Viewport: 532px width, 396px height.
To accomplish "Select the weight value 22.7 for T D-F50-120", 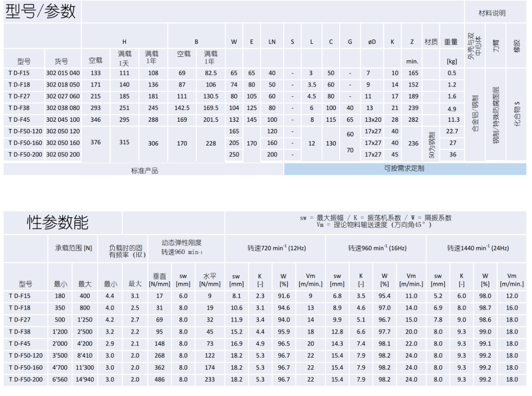I will pyautogui.click(x=452, y=132).
